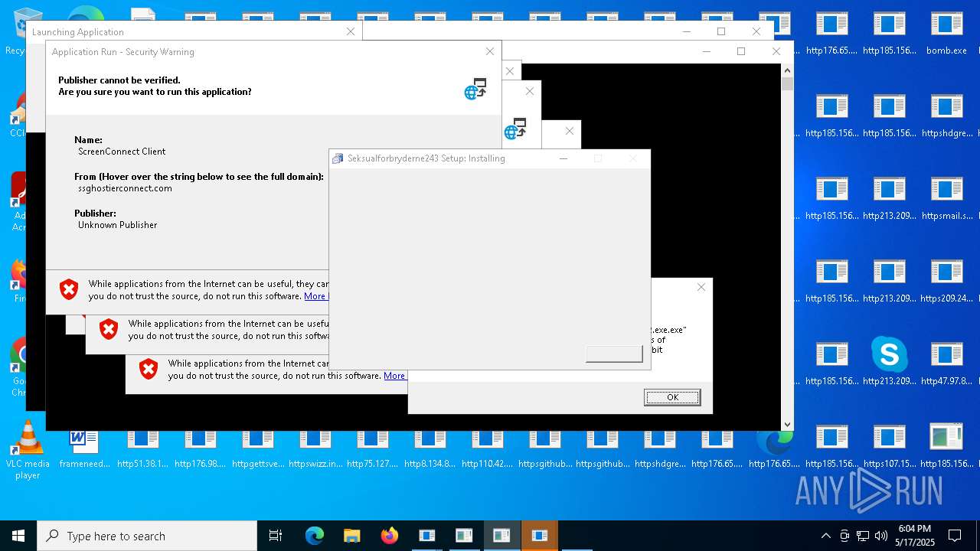Select the Edge-icon http176.65... desktop shortcut
Viewport: 980px width, 551px height.
(x=774, y=447)
